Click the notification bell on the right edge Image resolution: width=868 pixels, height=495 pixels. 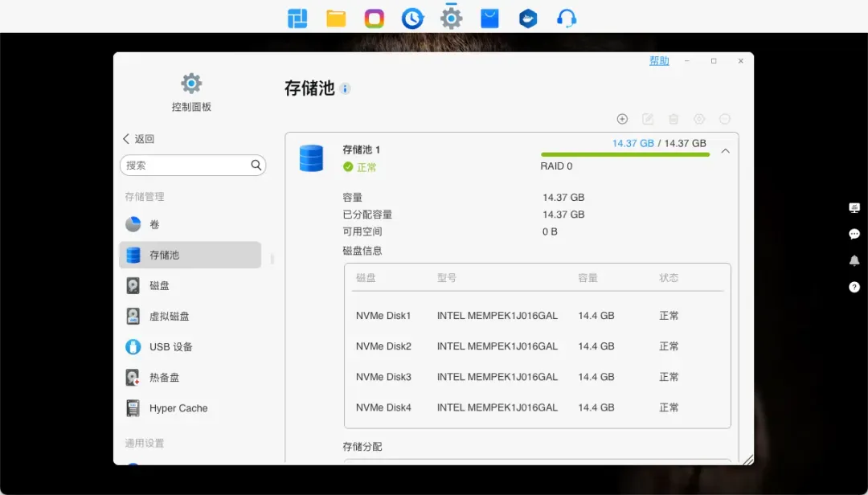pos(854,260)
